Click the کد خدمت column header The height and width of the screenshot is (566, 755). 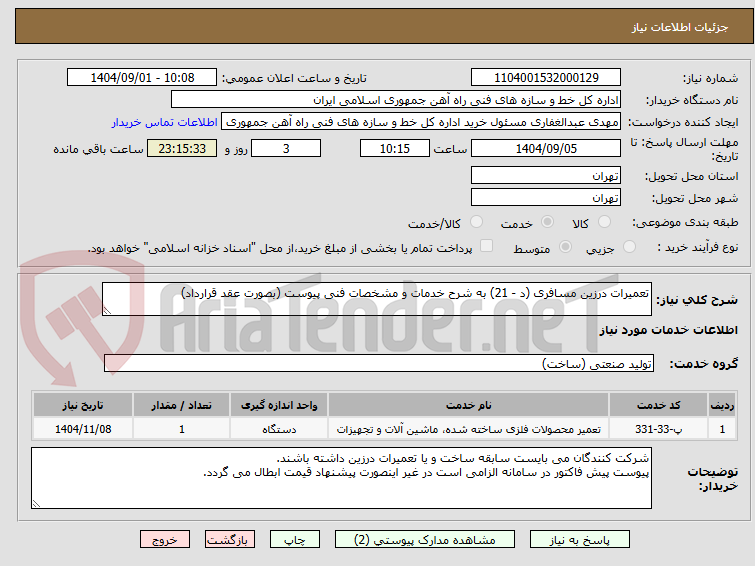(x=658, y=405)
